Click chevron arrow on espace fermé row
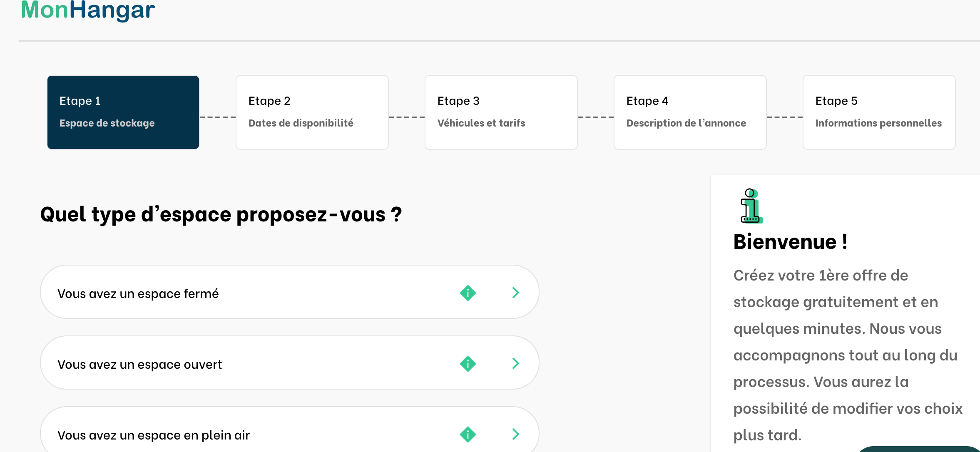 coord(515,293)
